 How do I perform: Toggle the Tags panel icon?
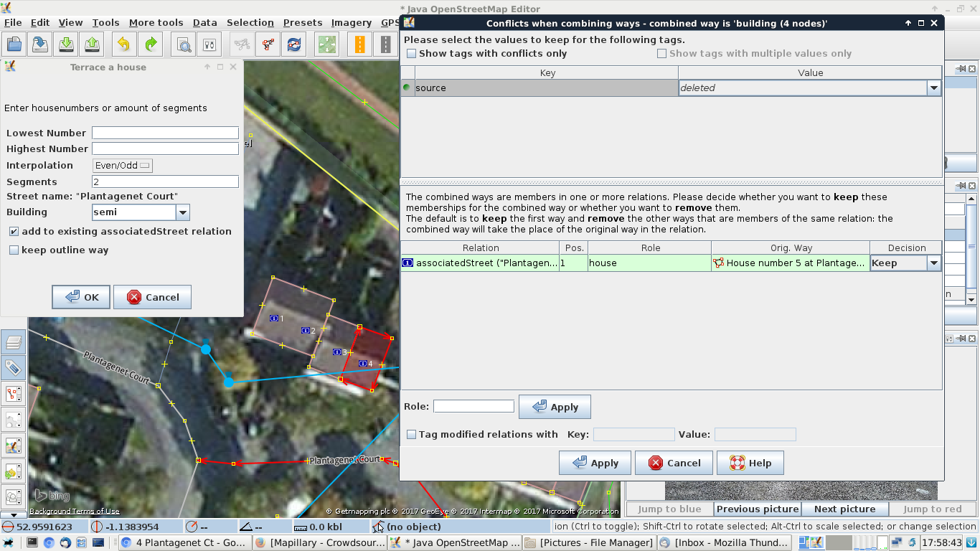tap(13, 368)
